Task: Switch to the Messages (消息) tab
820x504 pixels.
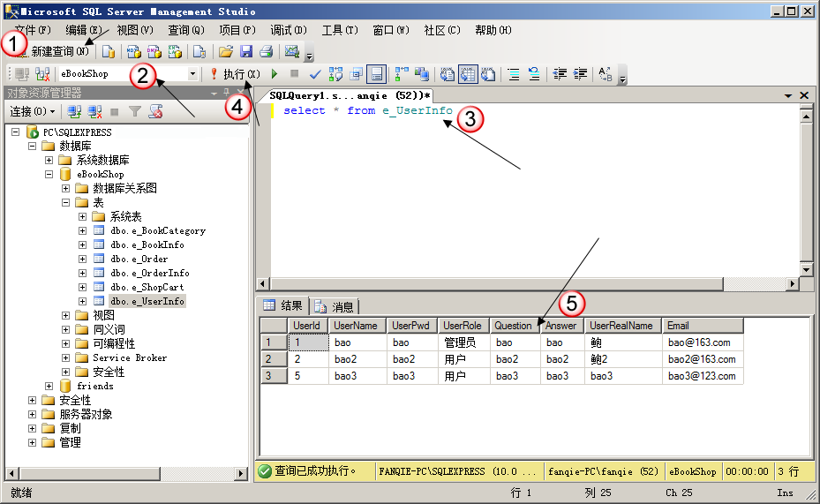Action: [334, 306]
